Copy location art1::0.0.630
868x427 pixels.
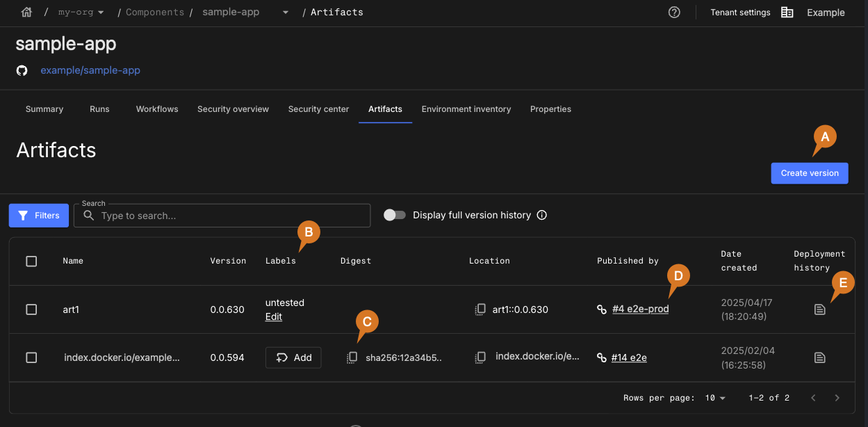point(480,309)
